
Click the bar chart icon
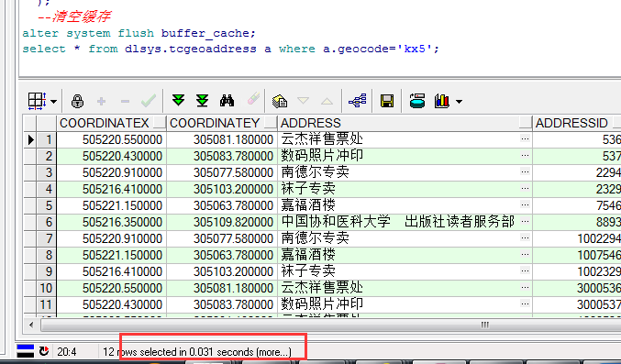pos(441,101)
